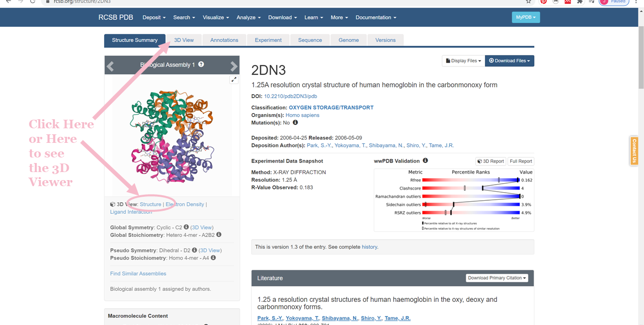Open the MyPDB dropdown
Image resolution: width=644 pixels, height=325 pixels.
coord(525,17)
